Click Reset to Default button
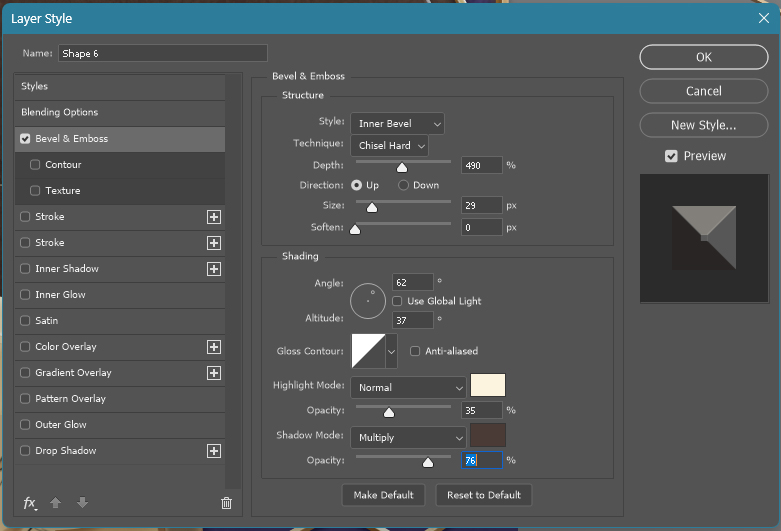Viewport: 781px width, 531px height. click(484, 495)
